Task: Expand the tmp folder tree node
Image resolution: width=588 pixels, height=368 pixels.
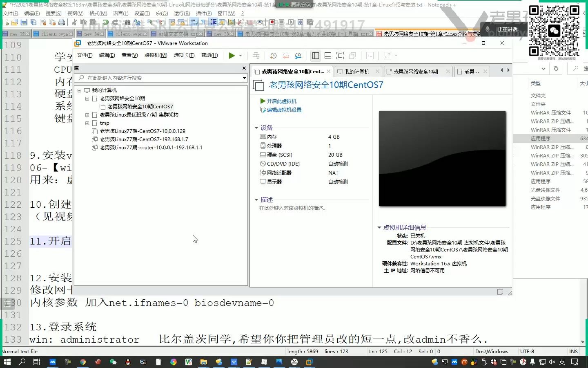Action: click(x=87, y=123)
